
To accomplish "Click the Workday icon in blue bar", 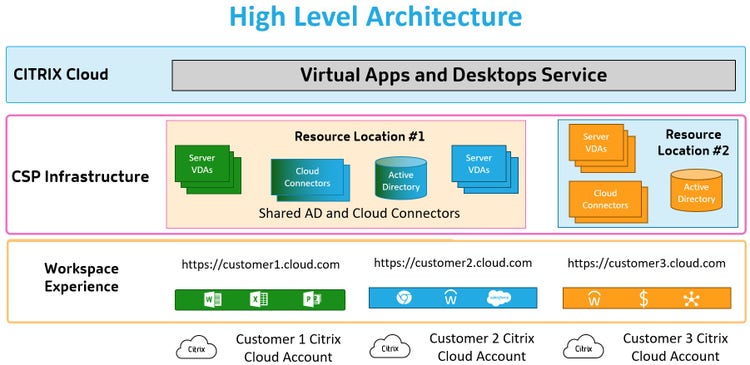I will click(451, 298).
